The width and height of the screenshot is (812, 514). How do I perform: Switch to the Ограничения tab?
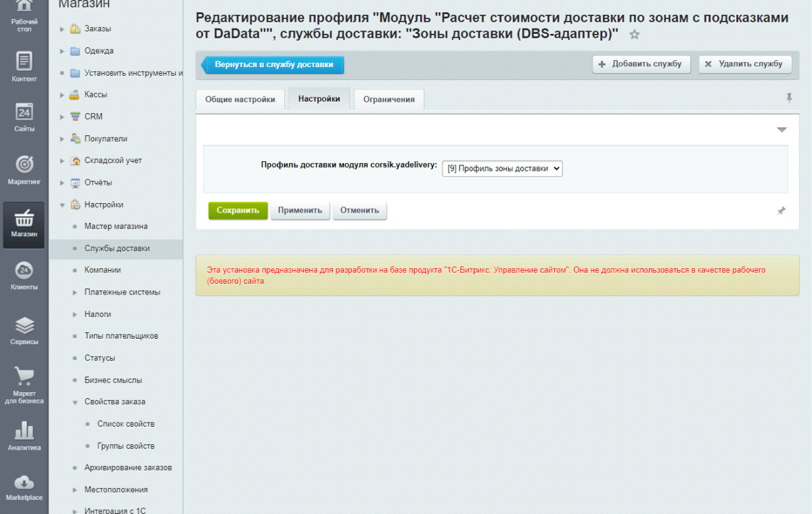tap(388, 99)
